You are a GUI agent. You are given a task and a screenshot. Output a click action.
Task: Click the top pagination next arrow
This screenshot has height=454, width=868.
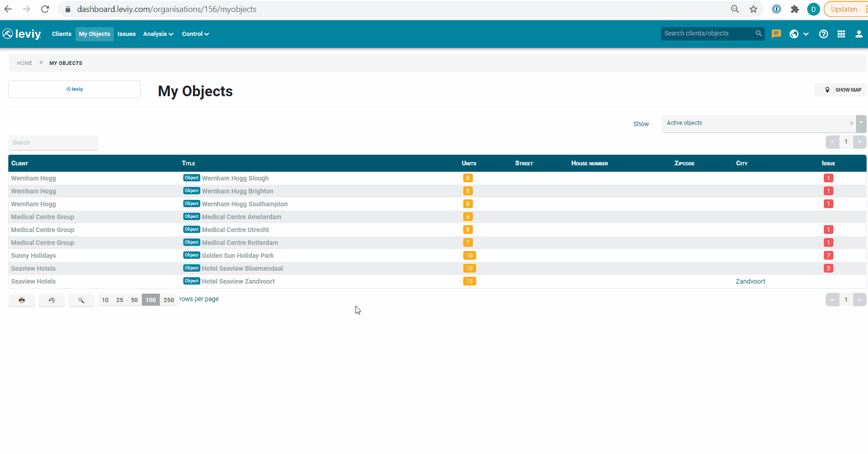860,142
